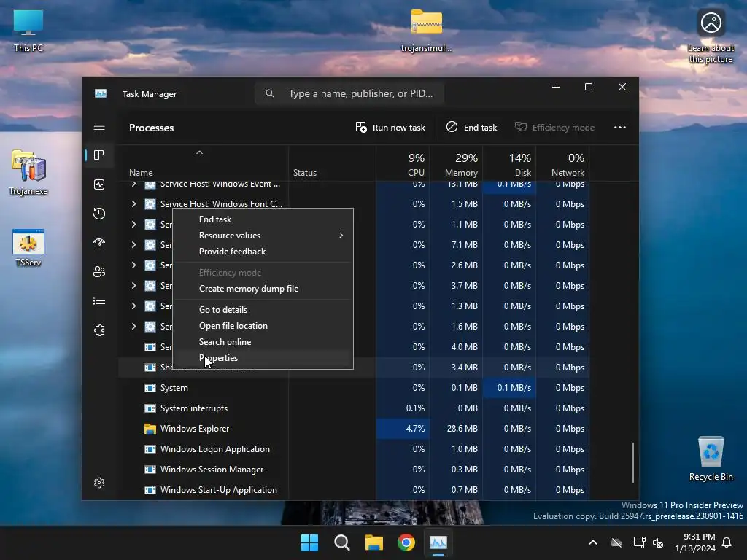The width and height of the screenshot is (747, 560).
Task: Select the System process row
Action: (x=354, y=388)
